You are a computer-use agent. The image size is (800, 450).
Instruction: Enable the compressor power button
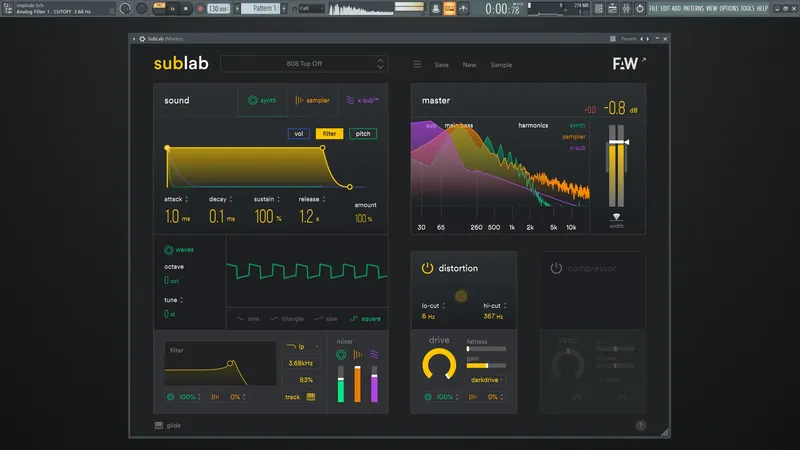click(556, 268)
